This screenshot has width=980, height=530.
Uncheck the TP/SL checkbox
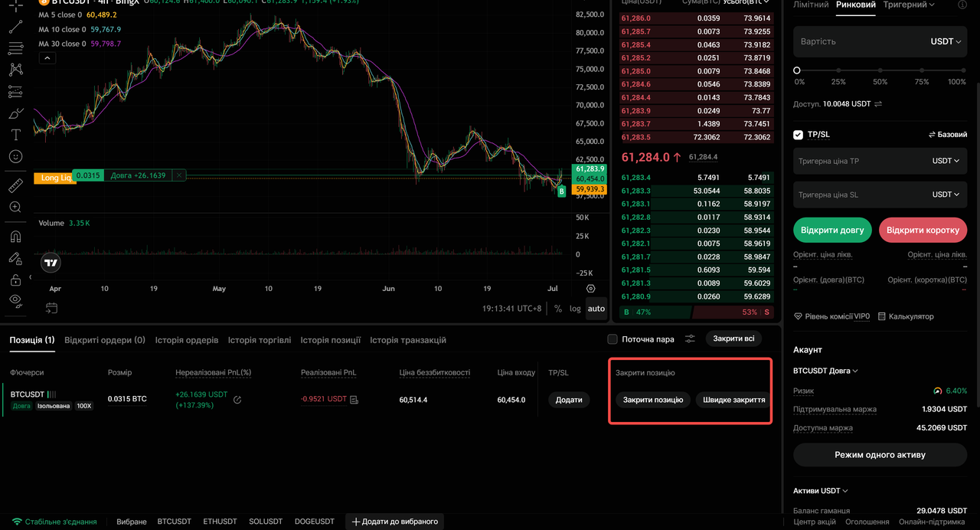pos(799,135)
